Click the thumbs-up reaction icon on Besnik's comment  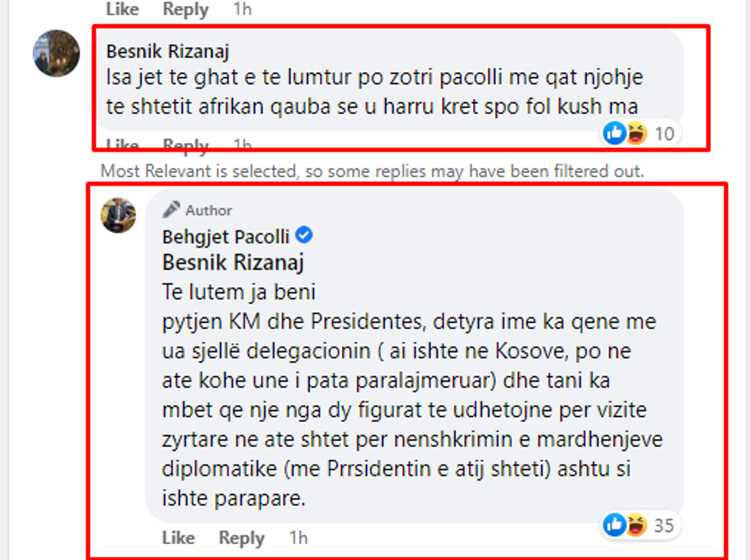pyautogui.click(x=613, y=132)
